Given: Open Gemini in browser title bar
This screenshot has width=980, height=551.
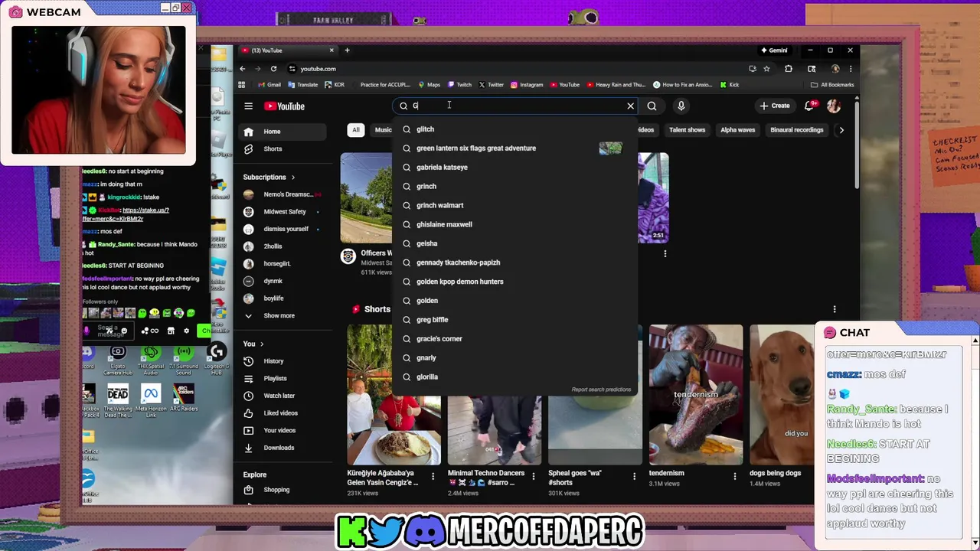Looking at the screenshot, I should 773,51.
